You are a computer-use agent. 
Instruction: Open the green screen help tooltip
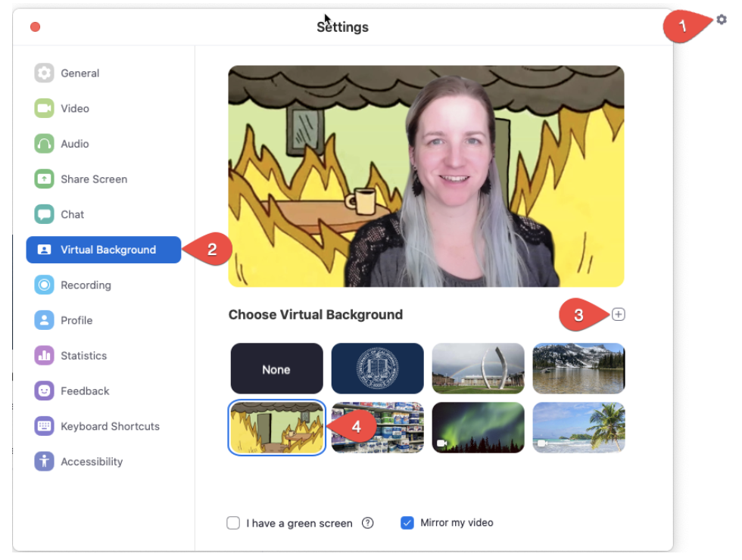367,522
